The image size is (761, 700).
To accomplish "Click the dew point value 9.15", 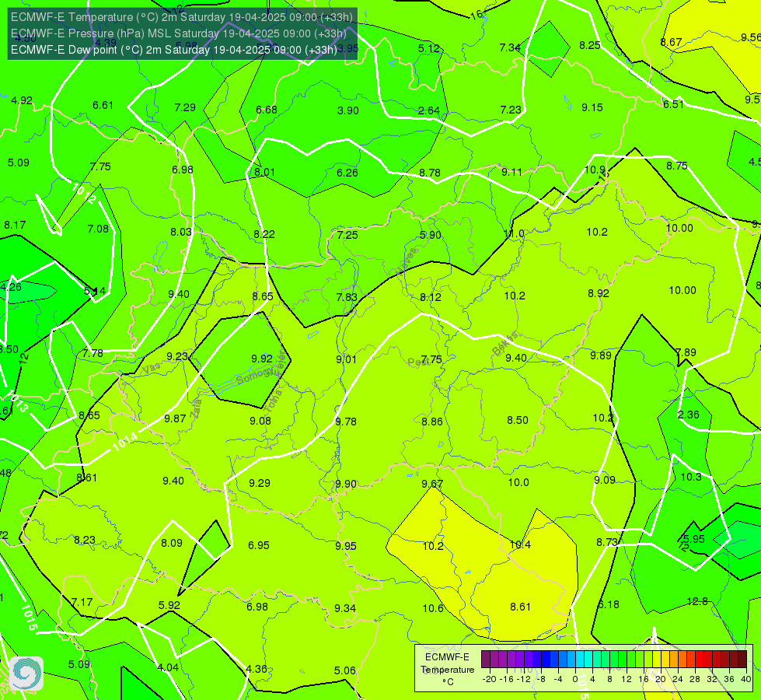I will point(592,107).
